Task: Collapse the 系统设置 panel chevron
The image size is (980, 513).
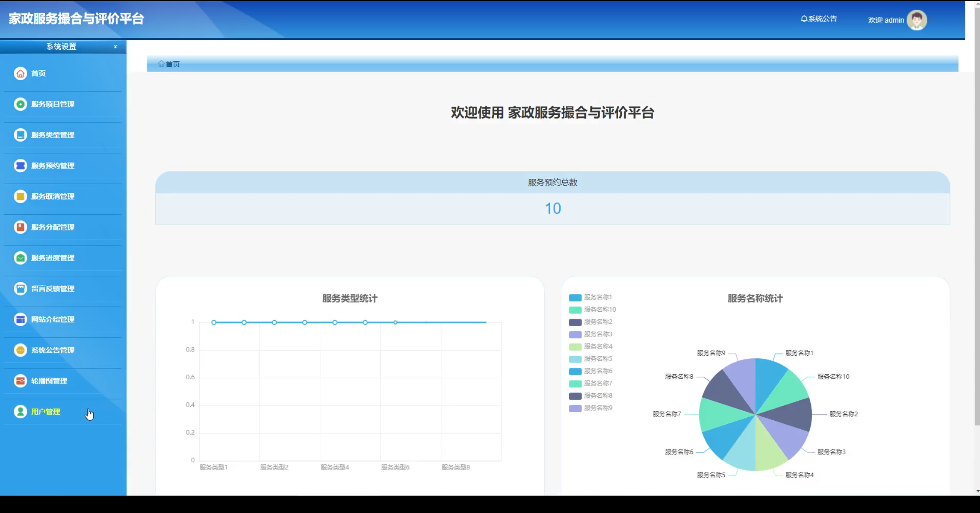Action: coord(116,47)
